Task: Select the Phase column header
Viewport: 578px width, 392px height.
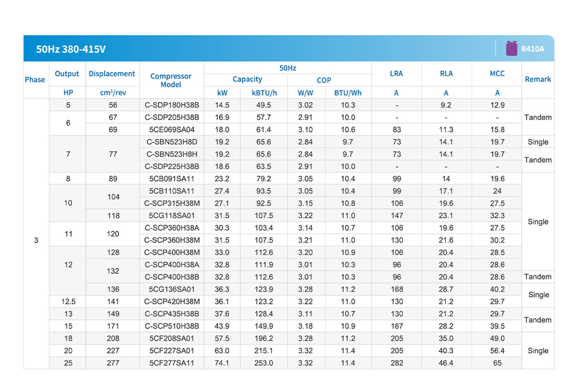Action: click(35, 80)
